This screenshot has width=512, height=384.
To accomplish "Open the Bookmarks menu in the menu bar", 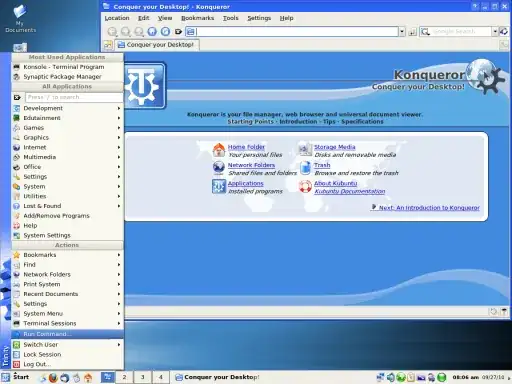I will 197,18.
